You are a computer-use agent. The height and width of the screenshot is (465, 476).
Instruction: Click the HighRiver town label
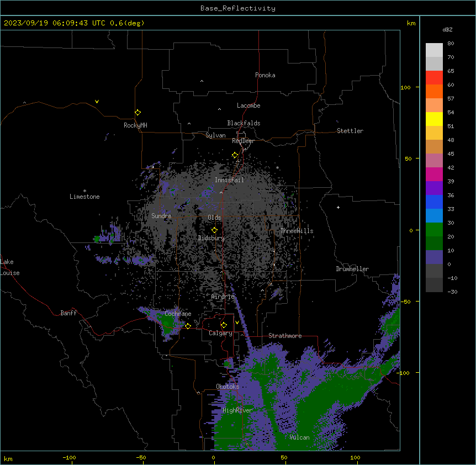coord(237,410)
